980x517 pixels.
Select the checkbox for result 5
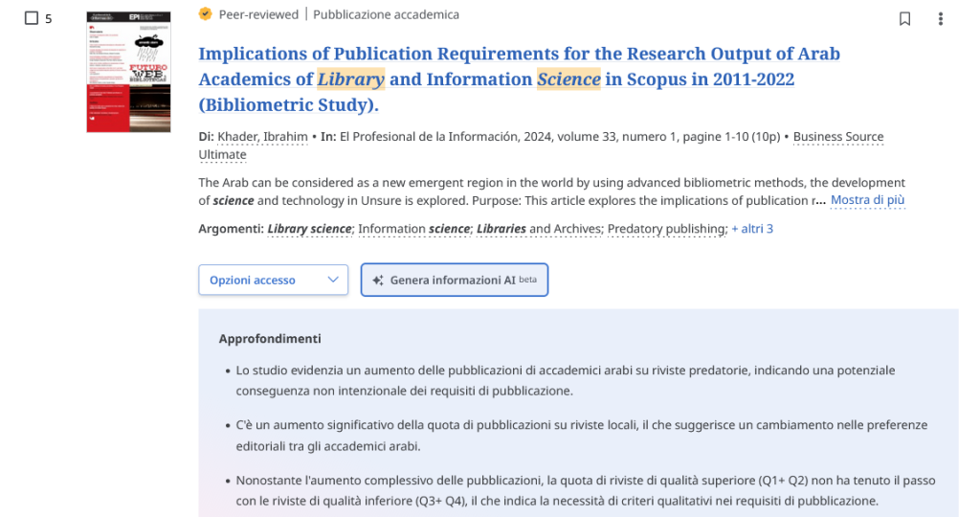tap(32, 18)
